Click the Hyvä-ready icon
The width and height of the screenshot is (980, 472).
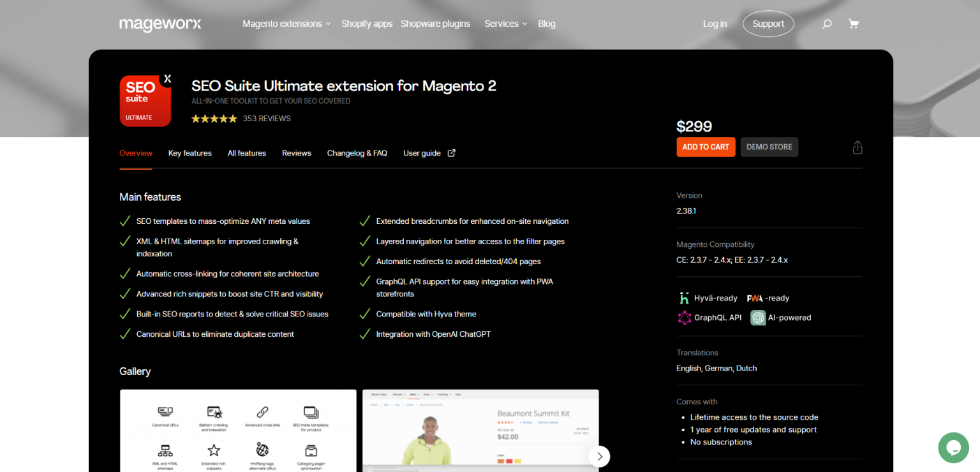[683, 297]
